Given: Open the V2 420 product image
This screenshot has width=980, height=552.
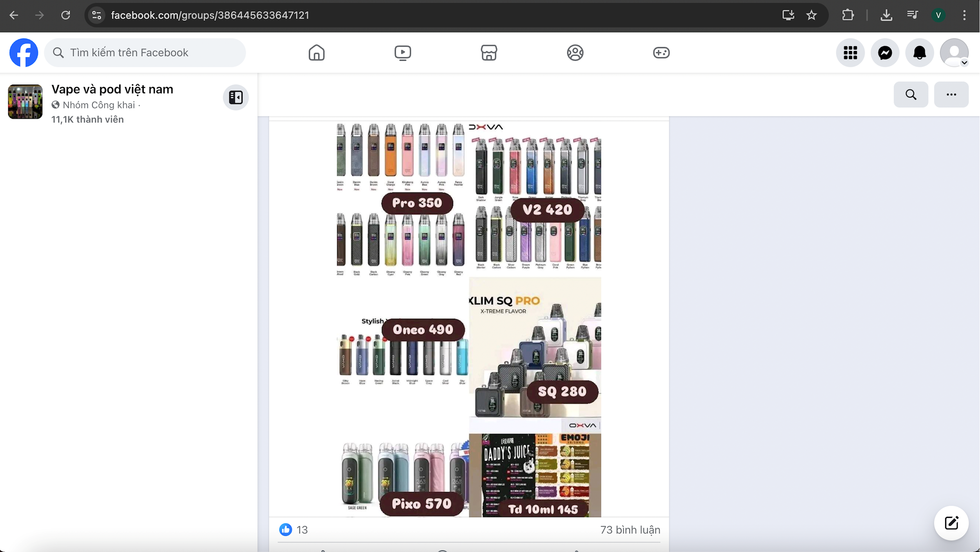Looking at the screenshot, I should (535, 199).
